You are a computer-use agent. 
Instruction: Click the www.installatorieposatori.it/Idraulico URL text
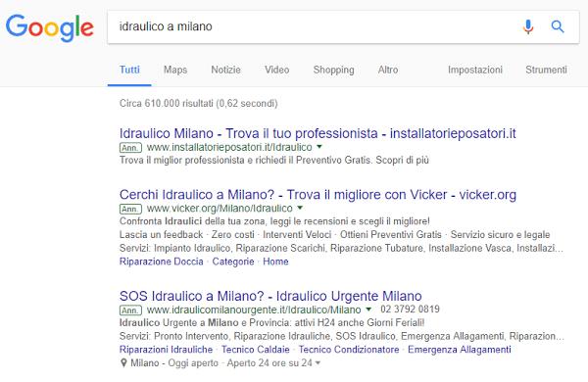(229, 147)
